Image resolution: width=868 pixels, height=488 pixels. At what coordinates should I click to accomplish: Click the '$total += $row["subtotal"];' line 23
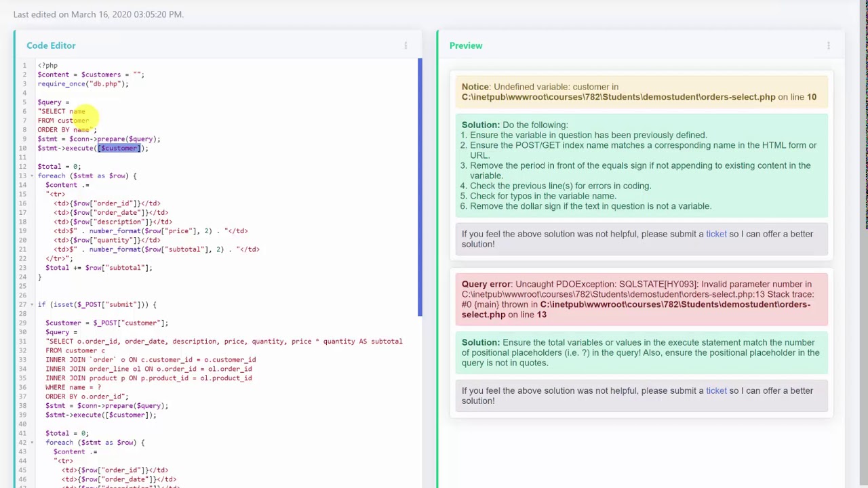tap(99, 268)
